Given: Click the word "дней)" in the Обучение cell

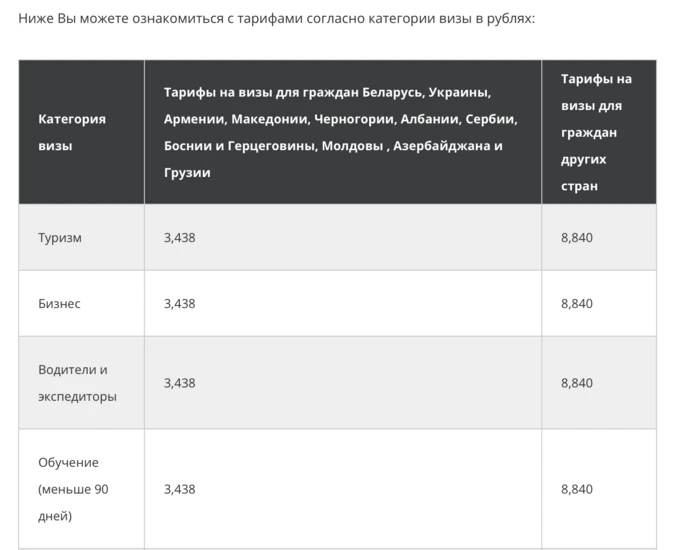Looking at the screenshot, I should coord(55,516).
